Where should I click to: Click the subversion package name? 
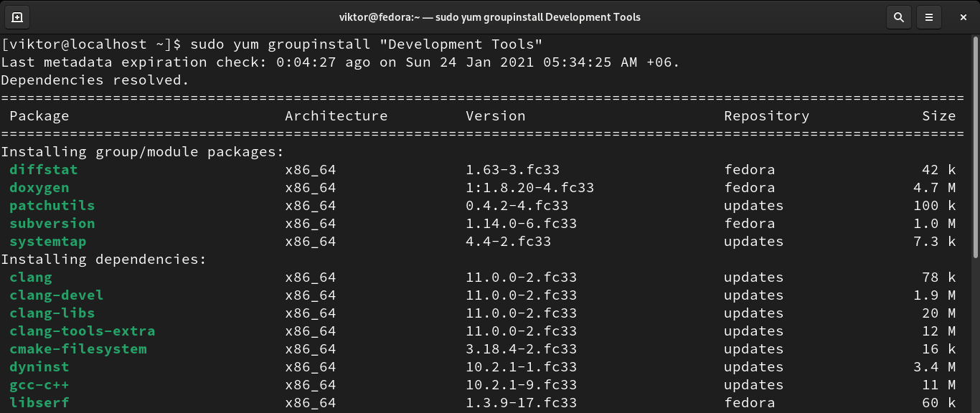point(52,224)
